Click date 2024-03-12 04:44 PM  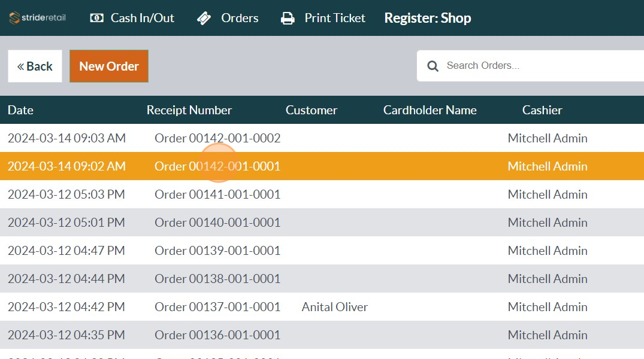point(66,279)
